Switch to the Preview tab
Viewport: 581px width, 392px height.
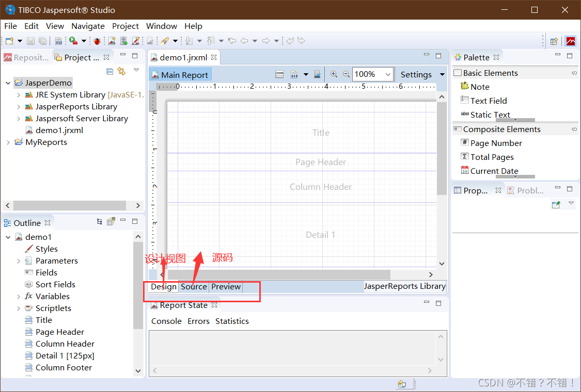coord(226,286)
